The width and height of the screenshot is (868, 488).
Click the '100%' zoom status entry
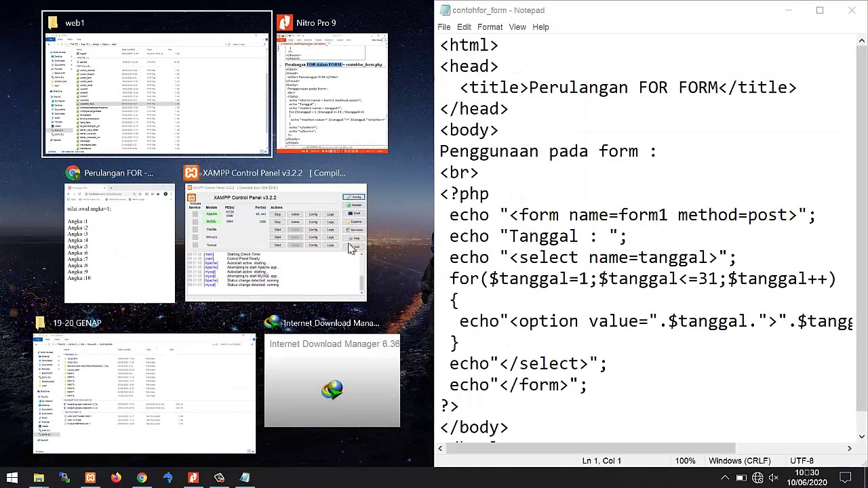(685, 461)
